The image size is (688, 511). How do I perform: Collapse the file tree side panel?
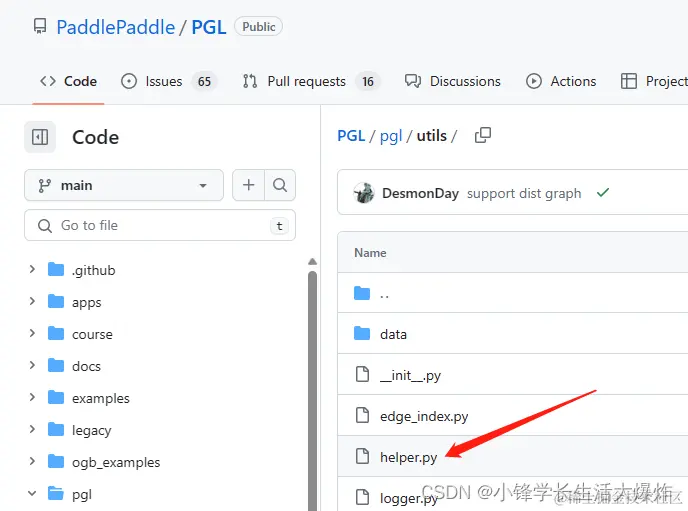[40, 137]
